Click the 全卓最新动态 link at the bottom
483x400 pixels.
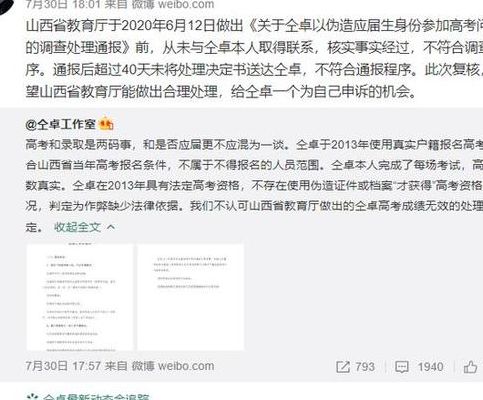click(x=97, y=397)
